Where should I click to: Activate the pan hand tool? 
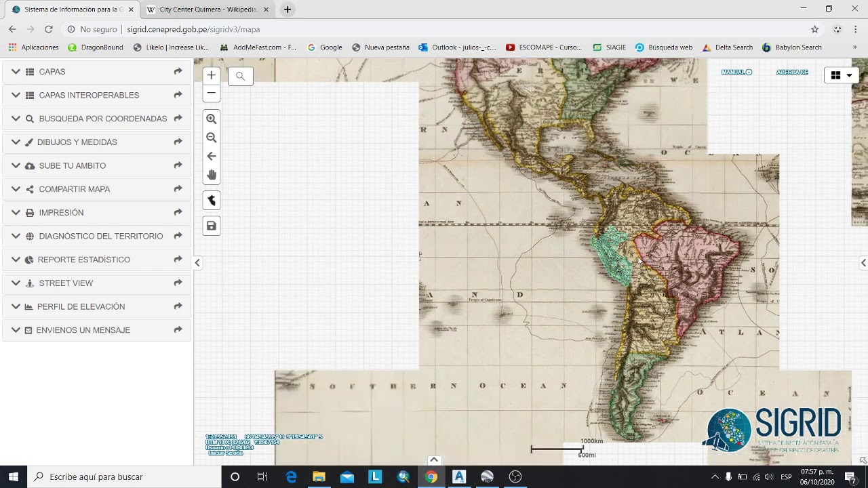[211, 175]
